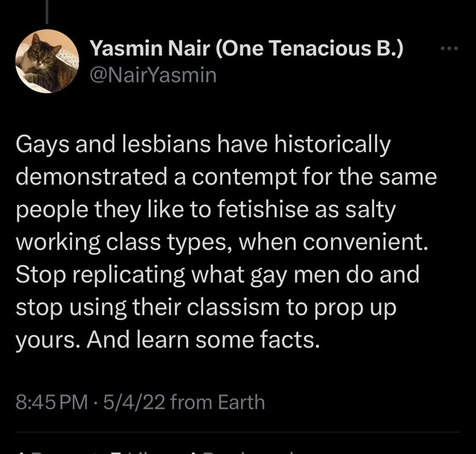Select the thread connector line above avatar
This screenshot has height=454, width=476.
[47, 12]
